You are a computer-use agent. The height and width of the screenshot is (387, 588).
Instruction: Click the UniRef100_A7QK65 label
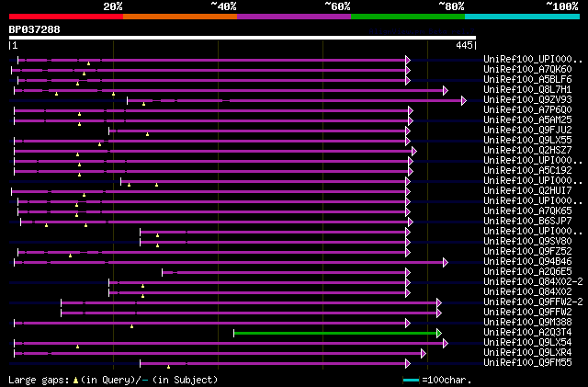(x=527, y=211)
